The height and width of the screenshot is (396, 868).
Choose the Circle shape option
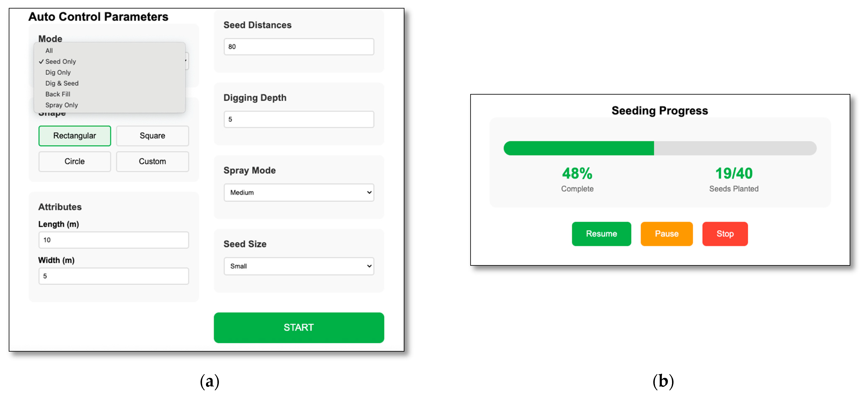[75, 161]
